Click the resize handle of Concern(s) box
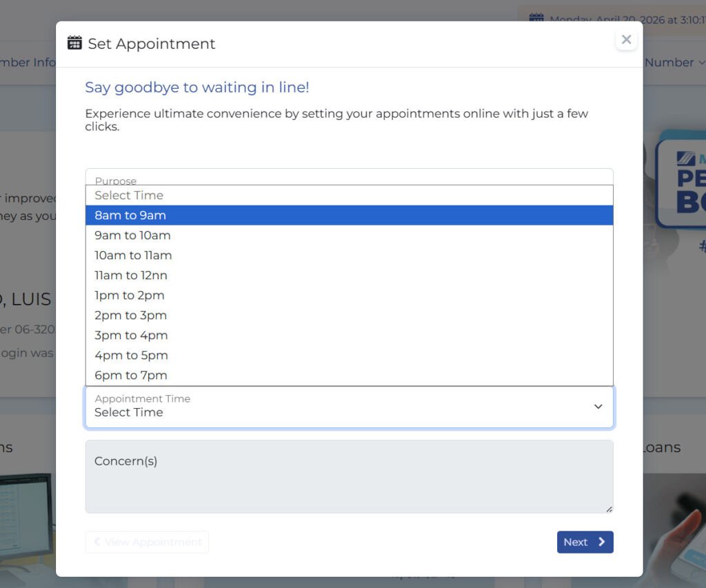This screenshot has height=588, width=706. pyautogui.click(x=609, y=509)
